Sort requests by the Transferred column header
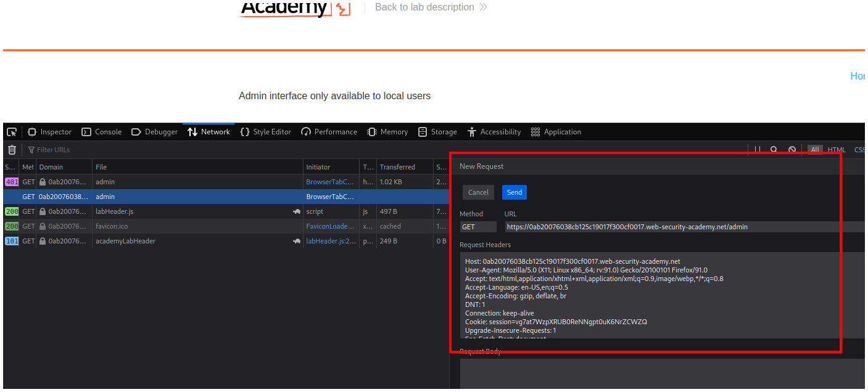The height and width of the screenshot is (392, 868). tap(397, 167)
